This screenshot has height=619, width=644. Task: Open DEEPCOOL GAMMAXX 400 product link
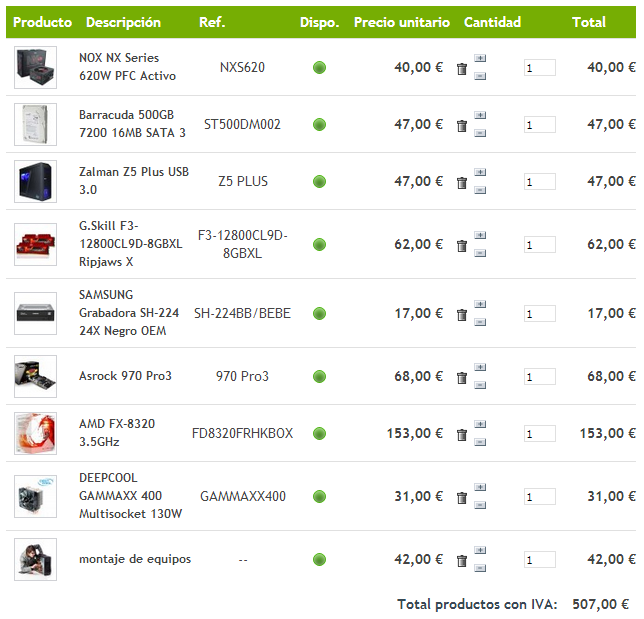pyautogui.click(x=130, y=496)
